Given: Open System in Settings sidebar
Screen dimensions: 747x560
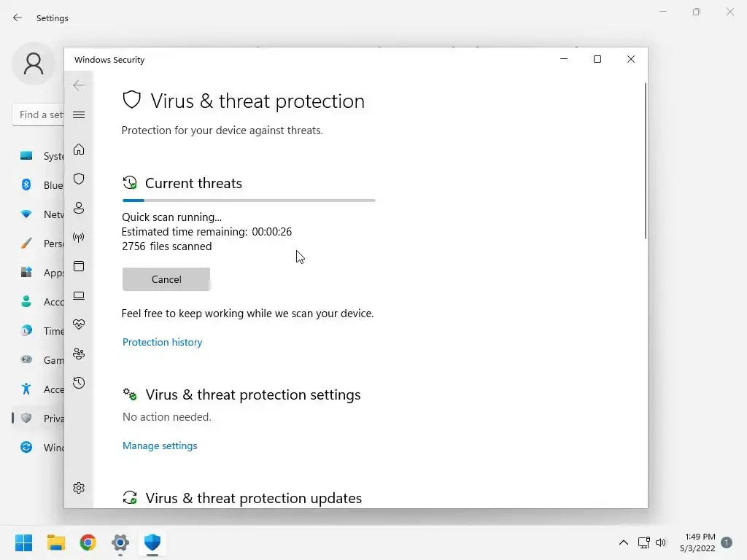Looking at the screenshot, I should [x=42, y=156].
